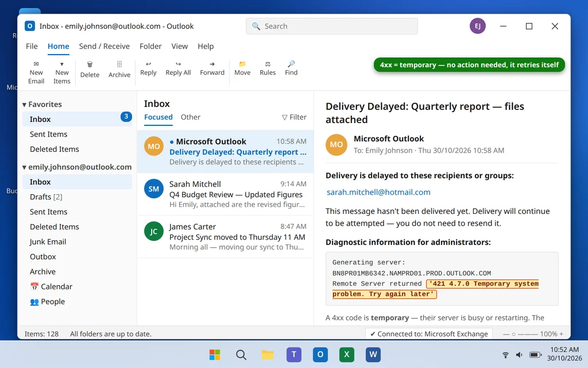
Task: Archive the selected message
Action: click(x=119, y=70)
